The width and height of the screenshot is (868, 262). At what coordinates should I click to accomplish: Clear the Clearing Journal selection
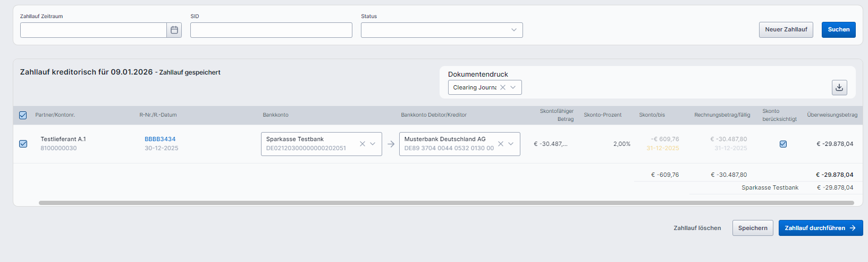[x=503, y=87]
